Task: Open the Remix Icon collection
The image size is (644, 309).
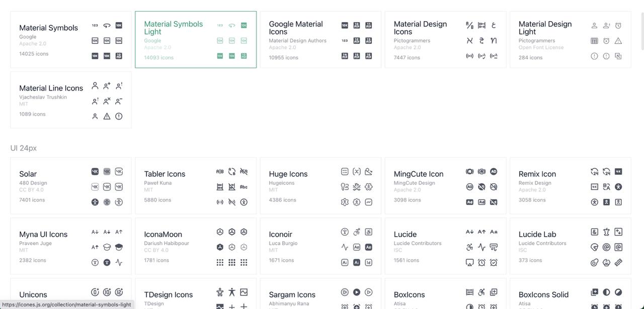Action: pos(570,186)
